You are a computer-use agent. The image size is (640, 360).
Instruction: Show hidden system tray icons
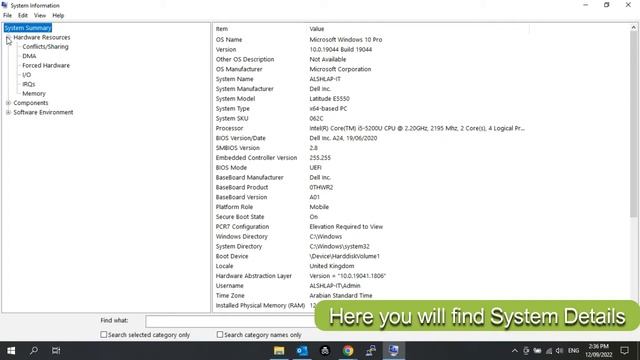[515, 351]
